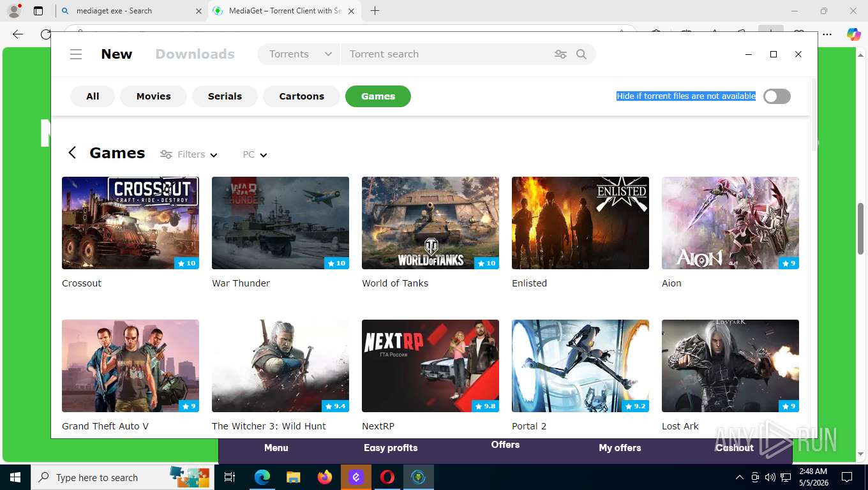Click the magnifier search icon in MediaGet
This screenshot has width=868, height=490.
click(x=581, y=54)
